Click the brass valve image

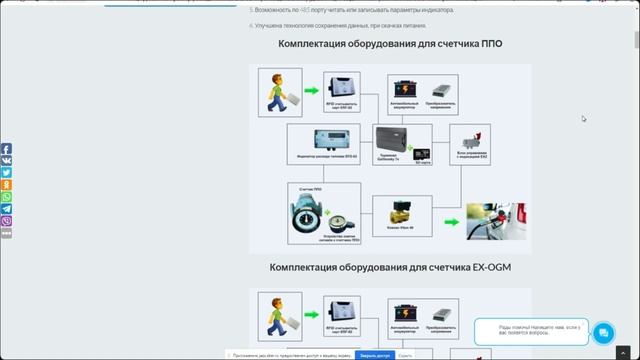point(401,213)
